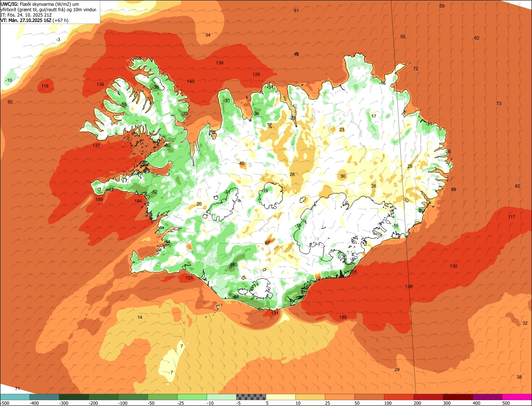This screenshot has width=532, height=406.
Task: Click the flux value 137 west of Iceland
Action: pyautogui.click(x=96, y=145)
